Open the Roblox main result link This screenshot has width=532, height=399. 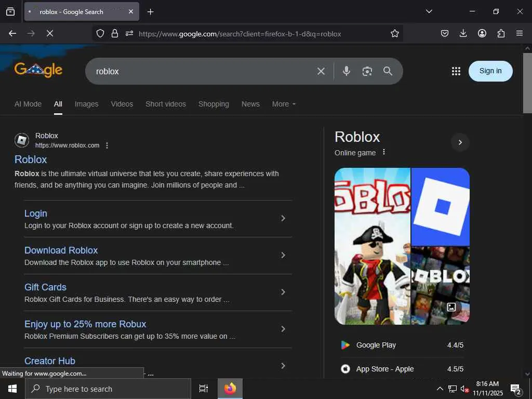coord(31,159)
